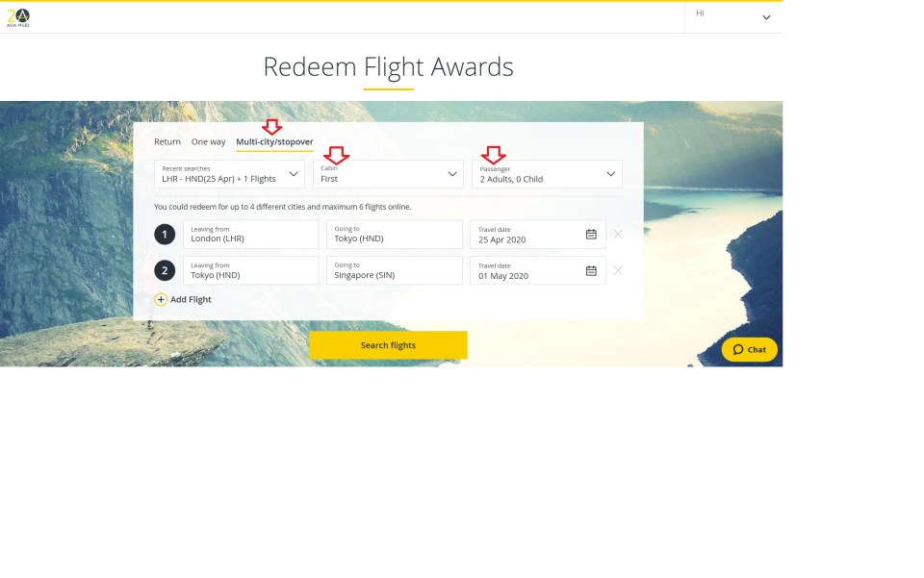Remove flight 1 with the X icon
Screen dimensions: 924x578
coord(618,235)
